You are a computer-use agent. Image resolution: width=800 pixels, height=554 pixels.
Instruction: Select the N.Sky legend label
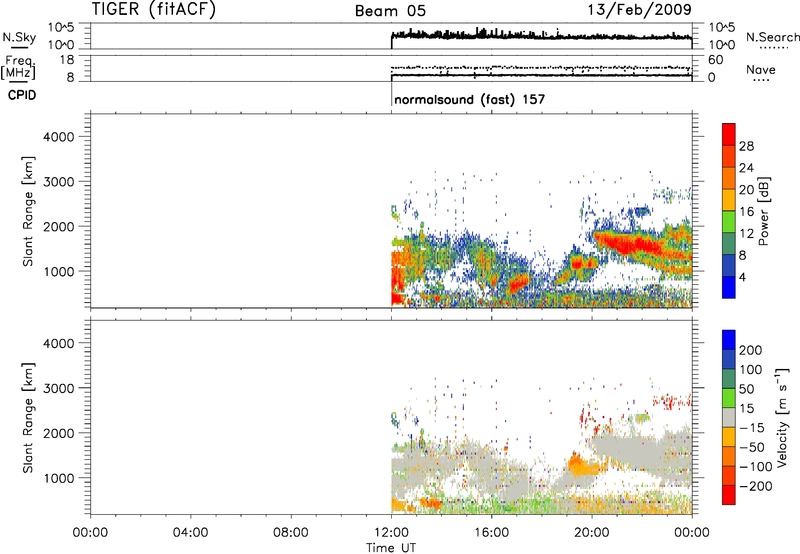pyautogui.click(x=19, y=37)
